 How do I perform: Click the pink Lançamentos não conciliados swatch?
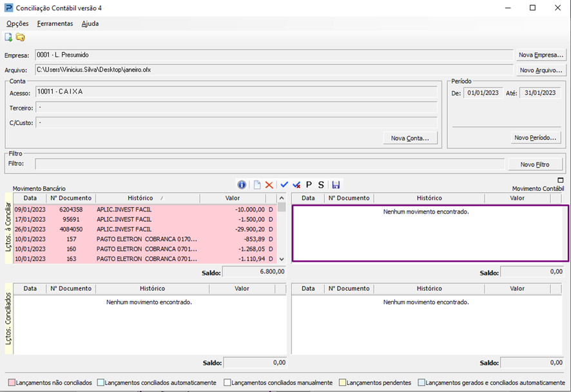point(12,383)
